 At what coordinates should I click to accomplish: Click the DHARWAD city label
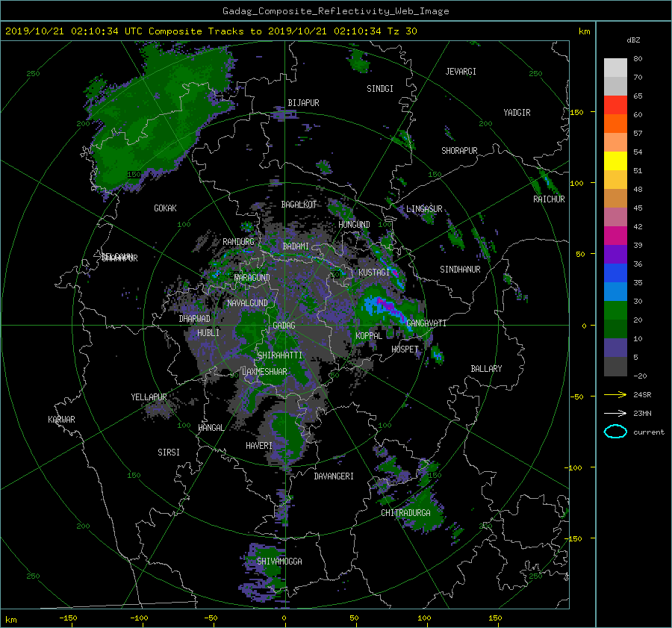[x=195, y=319]
